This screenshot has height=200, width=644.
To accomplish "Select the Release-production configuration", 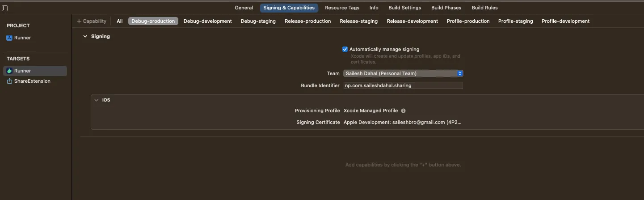I will coord(308,21).
